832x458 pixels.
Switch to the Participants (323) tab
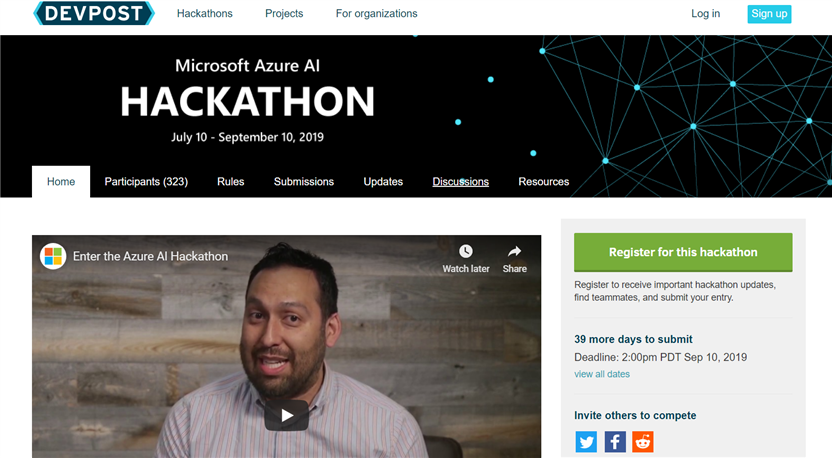[x=146, y=182]
